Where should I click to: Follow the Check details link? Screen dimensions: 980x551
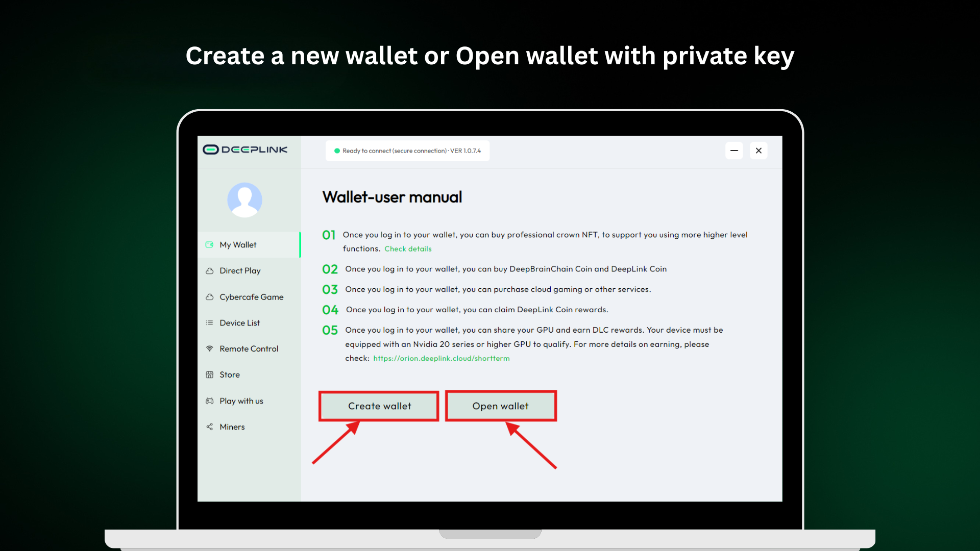pos(408,249)
